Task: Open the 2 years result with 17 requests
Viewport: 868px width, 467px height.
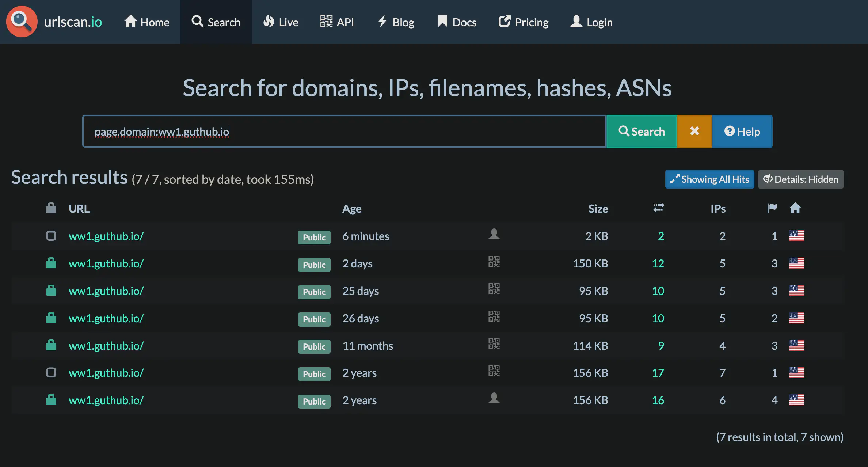Action: pos(106,373)
